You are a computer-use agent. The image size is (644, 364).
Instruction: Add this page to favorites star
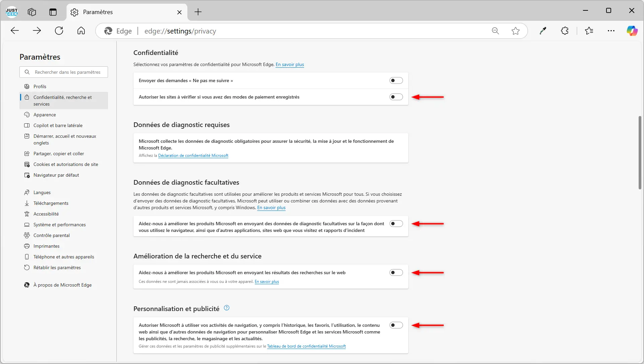(x=515, y=31)
